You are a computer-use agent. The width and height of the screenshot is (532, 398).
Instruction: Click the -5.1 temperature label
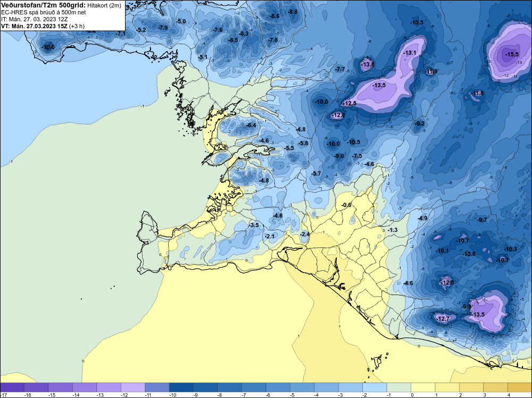pos(203,57)
